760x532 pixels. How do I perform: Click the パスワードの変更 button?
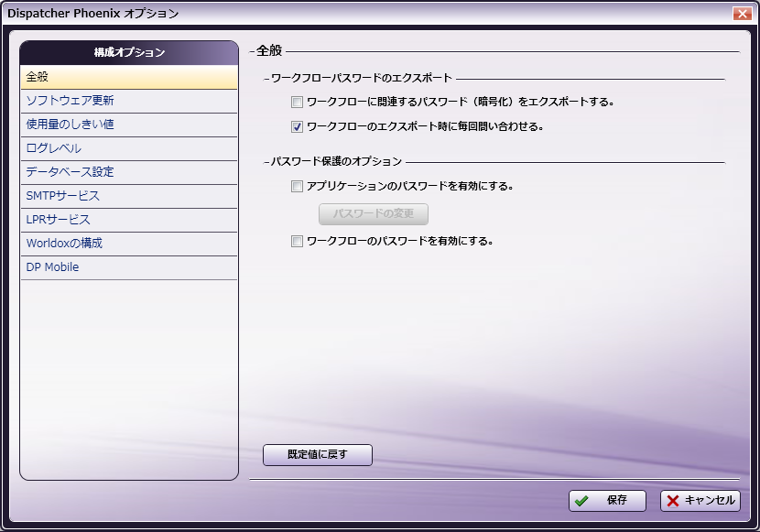374,214
